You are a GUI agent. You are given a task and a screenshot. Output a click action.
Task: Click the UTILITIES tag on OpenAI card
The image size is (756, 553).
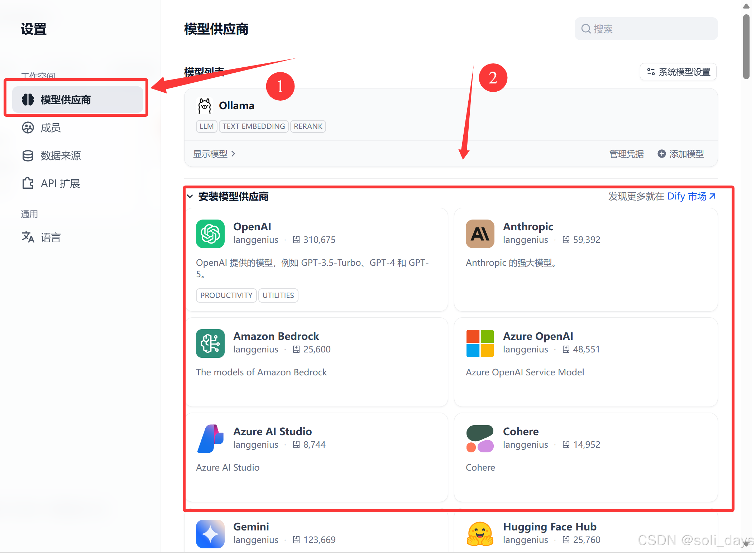pyautogui.click(x=278, y=295)
